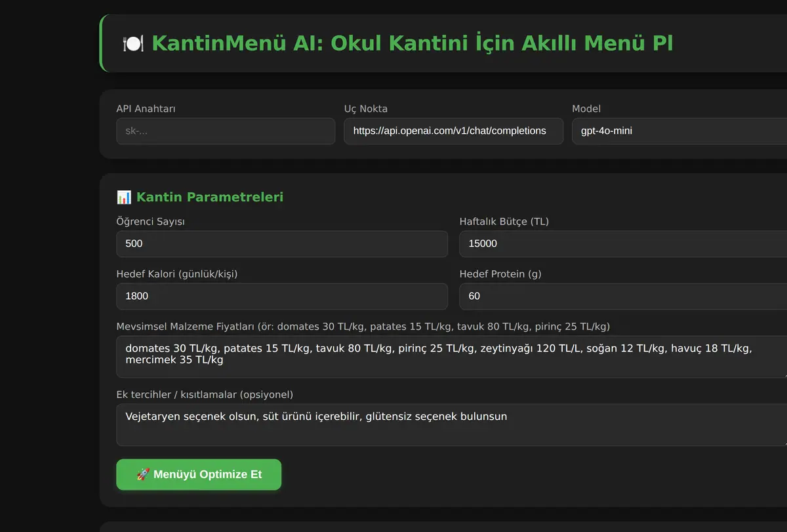Click the Model field showing gpt-4o-mini
Viewport: 787px width, 532px height.
pyautogui.click(x=679, y=131)
